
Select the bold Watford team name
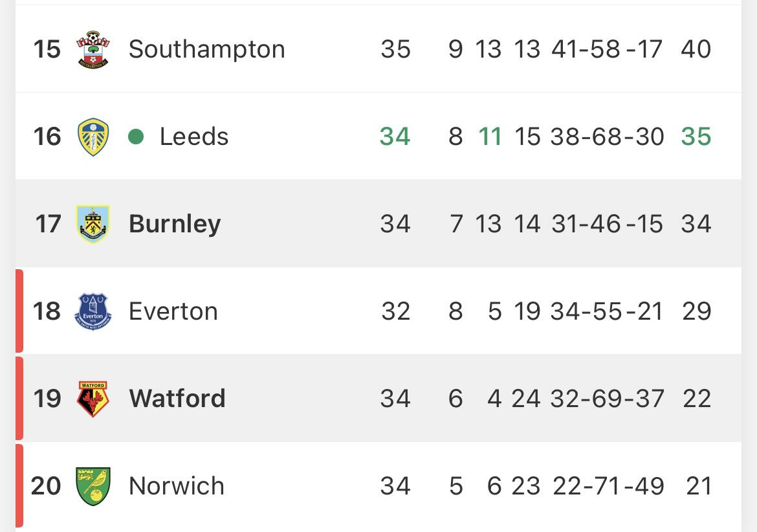tap(177, 399)
